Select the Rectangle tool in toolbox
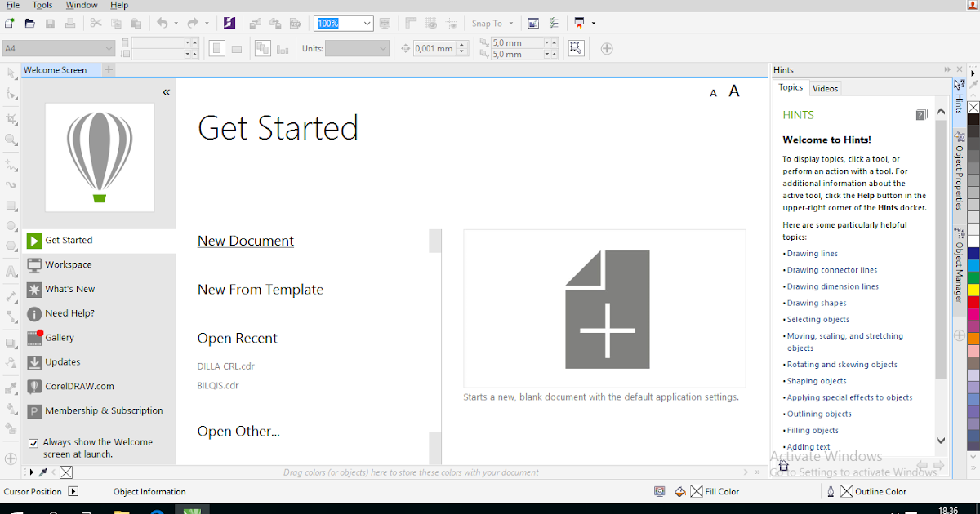The width and height of the screenshot is (980, 514). point(11,206)
